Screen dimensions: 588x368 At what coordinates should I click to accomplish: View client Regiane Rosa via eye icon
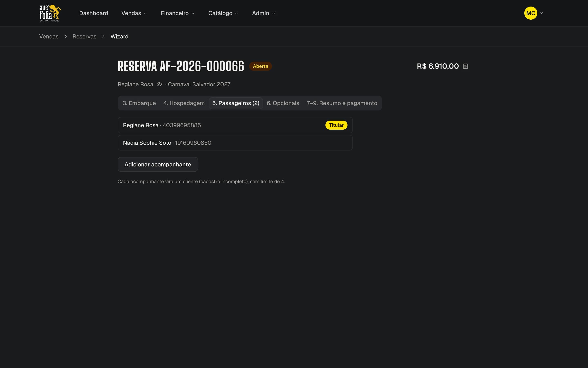pos(159,84)
